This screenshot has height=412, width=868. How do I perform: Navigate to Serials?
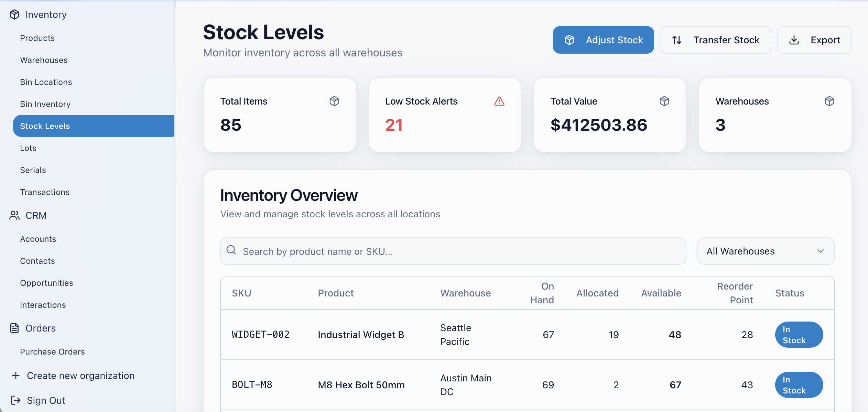(x=33, y=170)
